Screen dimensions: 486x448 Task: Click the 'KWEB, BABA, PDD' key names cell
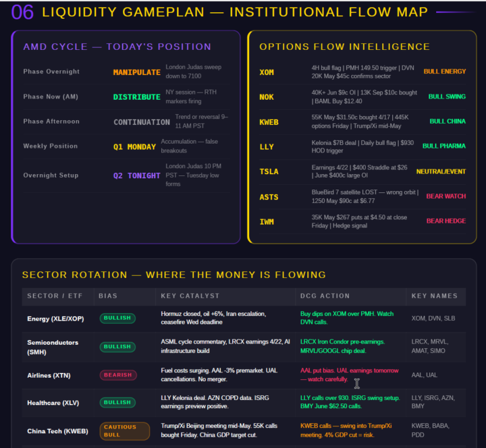[x=430, y=430]
